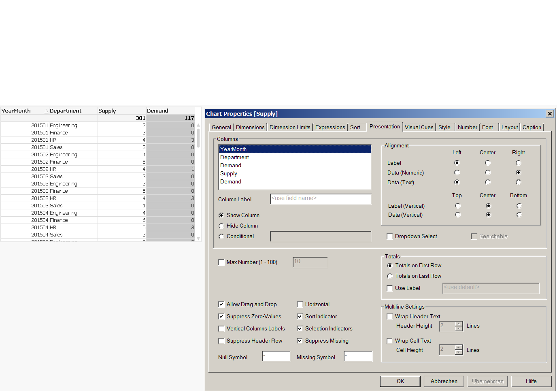Choose Totals on Last Row
Screen dimensions: 557x392
pyautogui.click(x=390, y=276)
